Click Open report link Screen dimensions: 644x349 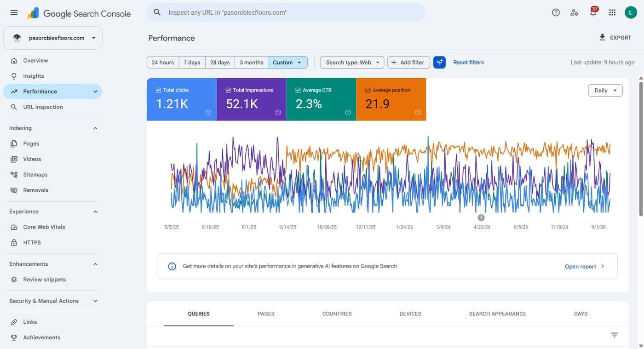point(585,266)
